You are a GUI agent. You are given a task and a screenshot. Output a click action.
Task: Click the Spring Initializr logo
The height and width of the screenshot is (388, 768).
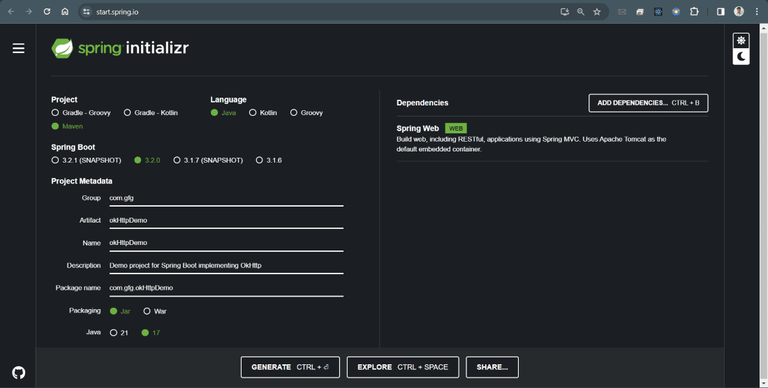click(120, 48)
